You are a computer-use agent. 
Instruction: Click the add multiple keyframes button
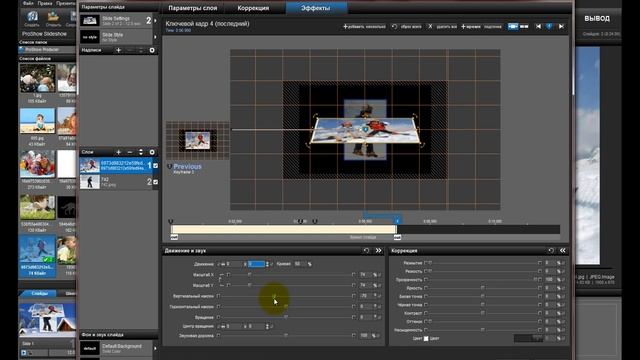(364, 27)
